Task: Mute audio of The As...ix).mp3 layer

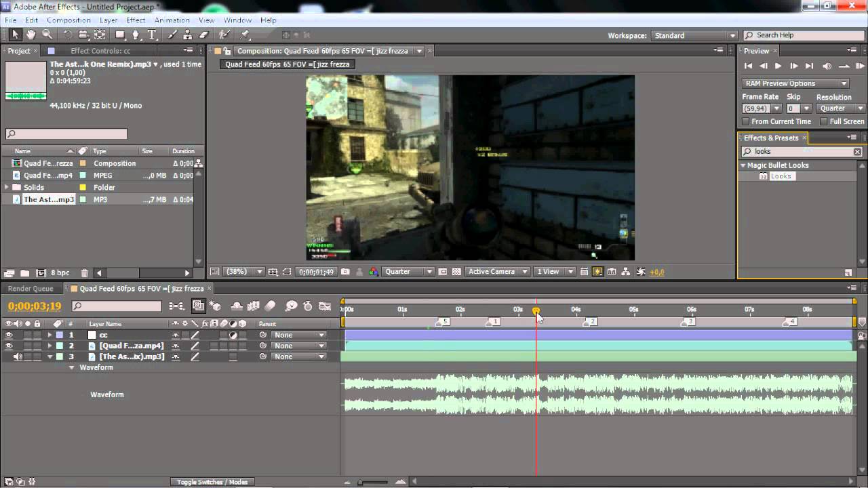Action: coord(18,357)
